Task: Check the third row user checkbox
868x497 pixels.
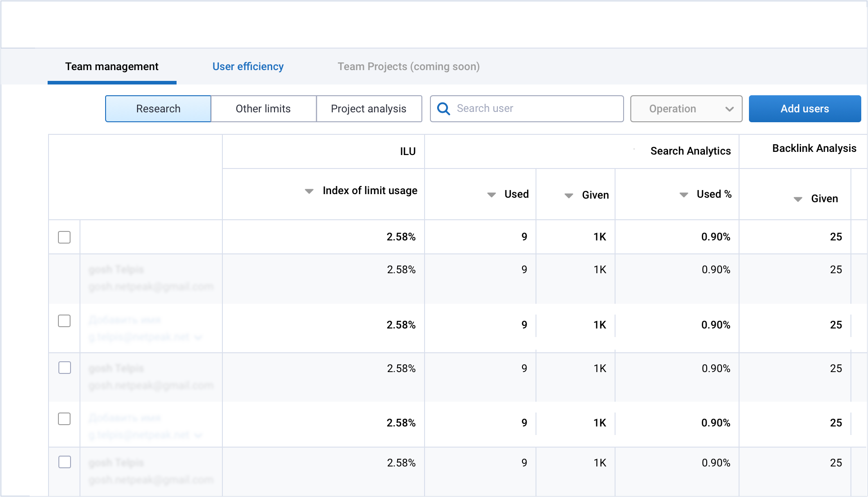Action: [x=64, y=321]
